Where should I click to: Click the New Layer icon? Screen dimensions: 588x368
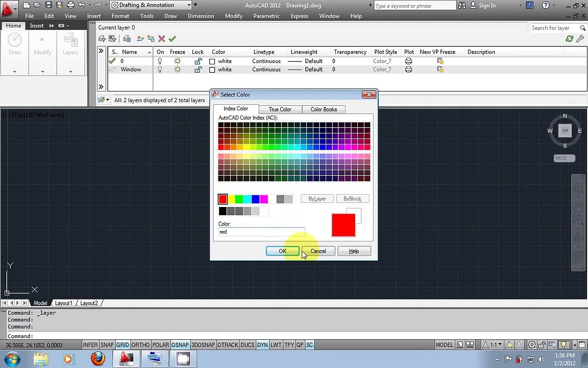(141, 39)
